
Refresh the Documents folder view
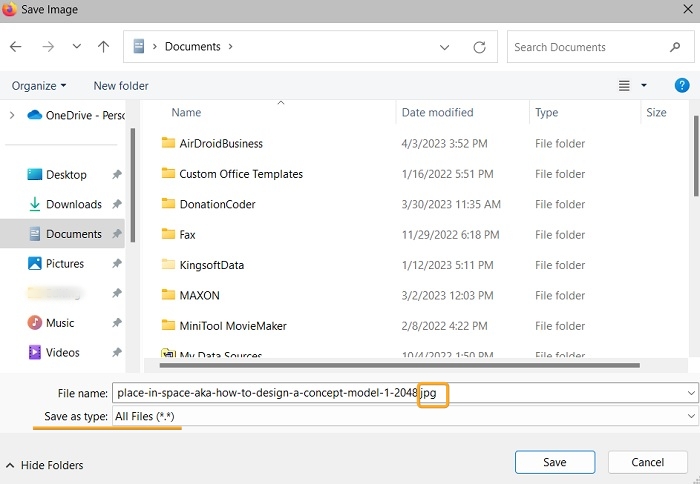[x=479, y=47]
